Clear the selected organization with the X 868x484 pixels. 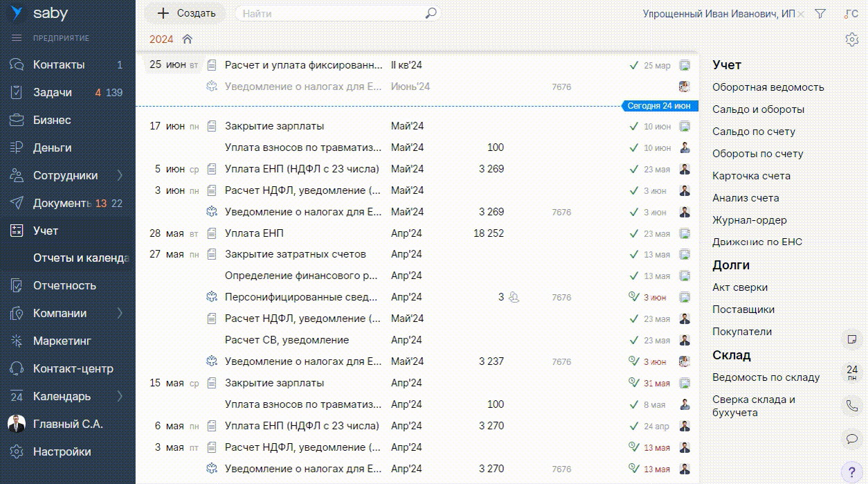(x=801, y=14)
